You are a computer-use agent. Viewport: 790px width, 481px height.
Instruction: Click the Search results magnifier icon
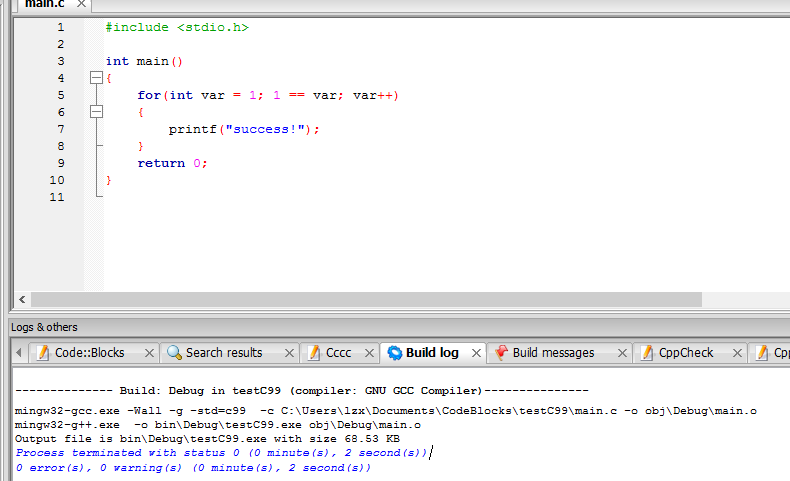(x=174, y=353)
